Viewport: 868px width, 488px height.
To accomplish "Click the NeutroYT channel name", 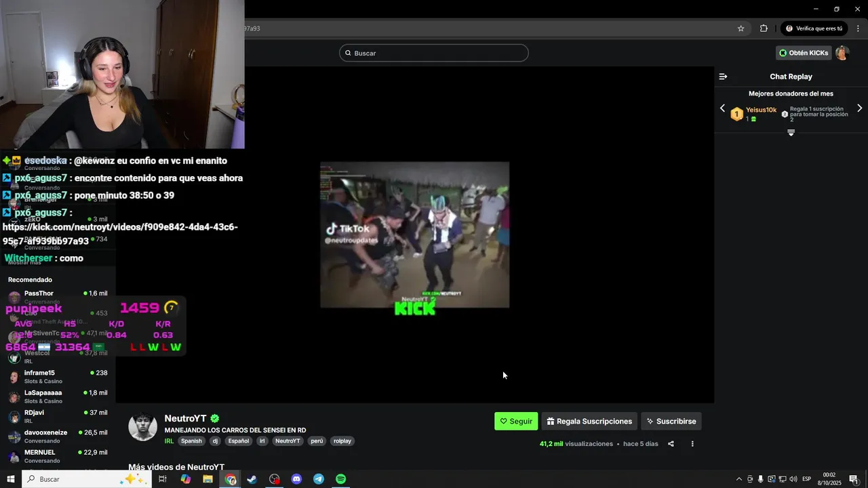I will pos(185,418).
